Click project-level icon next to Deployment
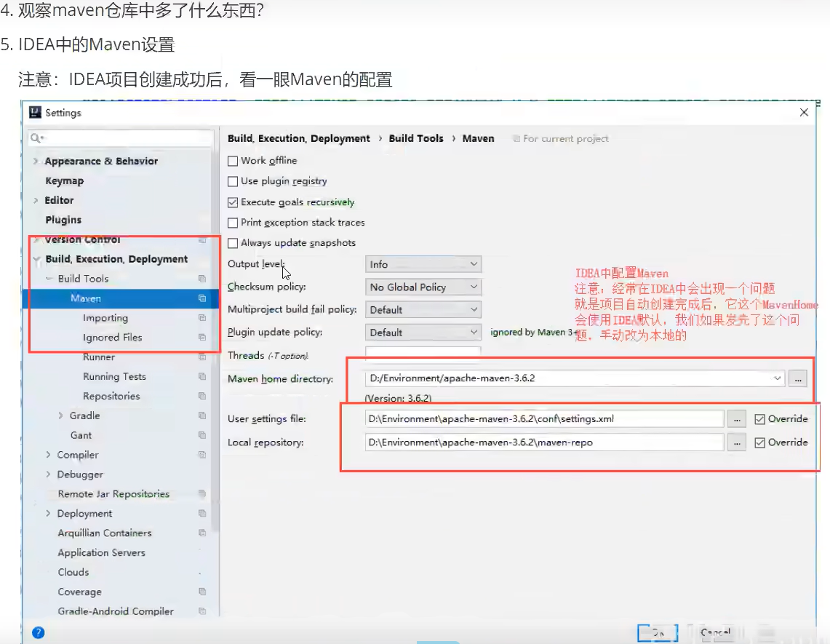 coord(201,514)
